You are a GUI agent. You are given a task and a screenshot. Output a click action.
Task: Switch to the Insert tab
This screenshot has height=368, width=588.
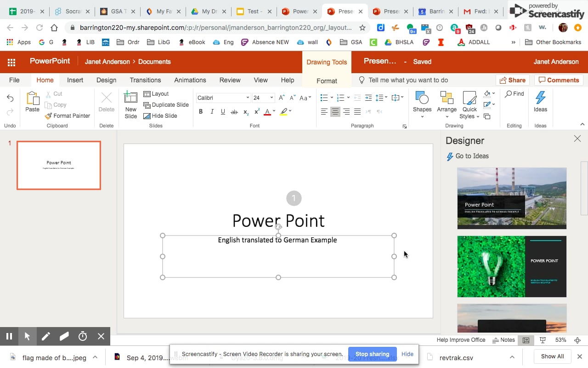pyautogui.click(x=75, y=80)
